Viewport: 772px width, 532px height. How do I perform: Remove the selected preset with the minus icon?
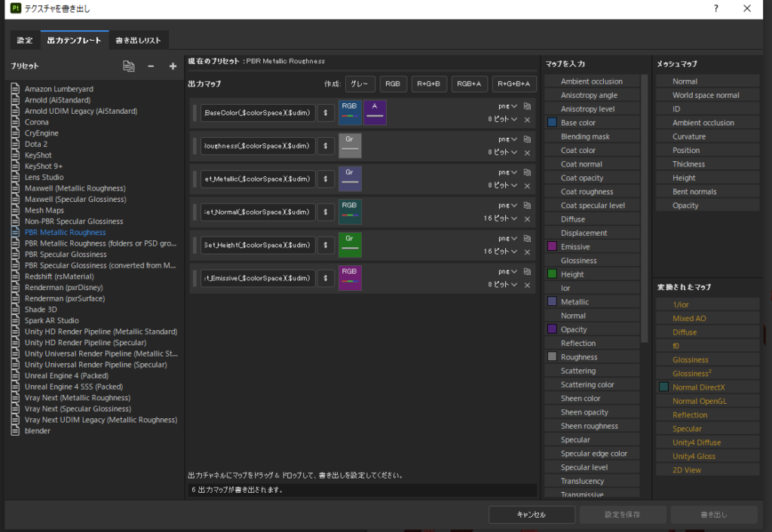151,66
